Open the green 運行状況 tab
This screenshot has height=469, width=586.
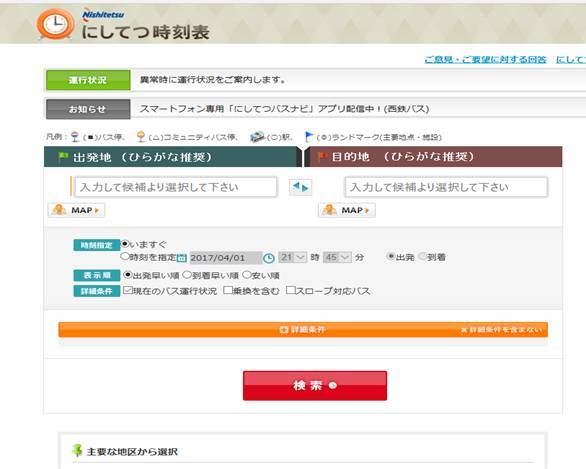[x=88, y=80]
